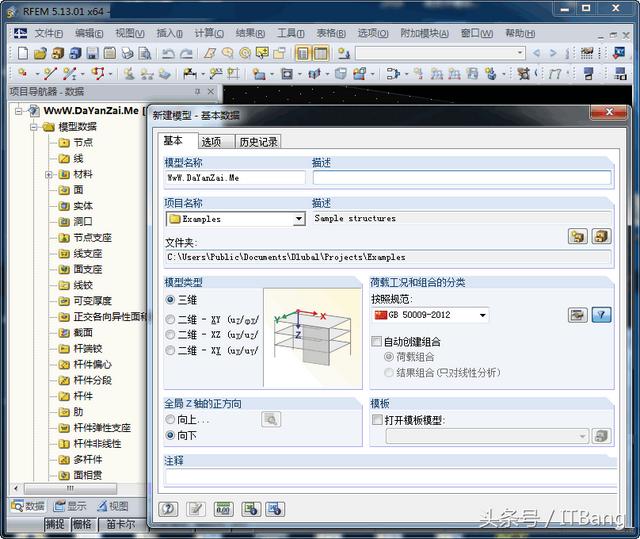Toggle the 栅格 status bar button
This screenshot has width=640, height=539.
[83, 524]
